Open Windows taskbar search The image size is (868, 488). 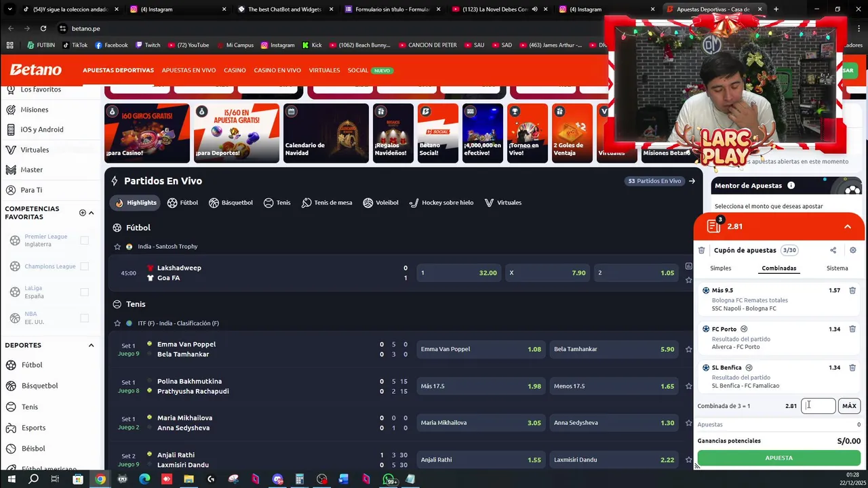pyautogui.click(x=33, y=479)
